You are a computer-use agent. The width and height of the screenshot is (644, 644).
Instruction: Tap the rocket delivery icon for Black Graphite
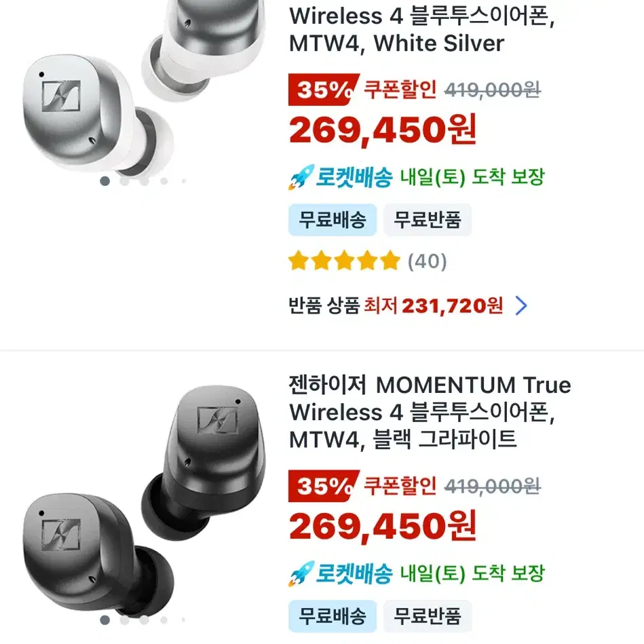[301, 573]
